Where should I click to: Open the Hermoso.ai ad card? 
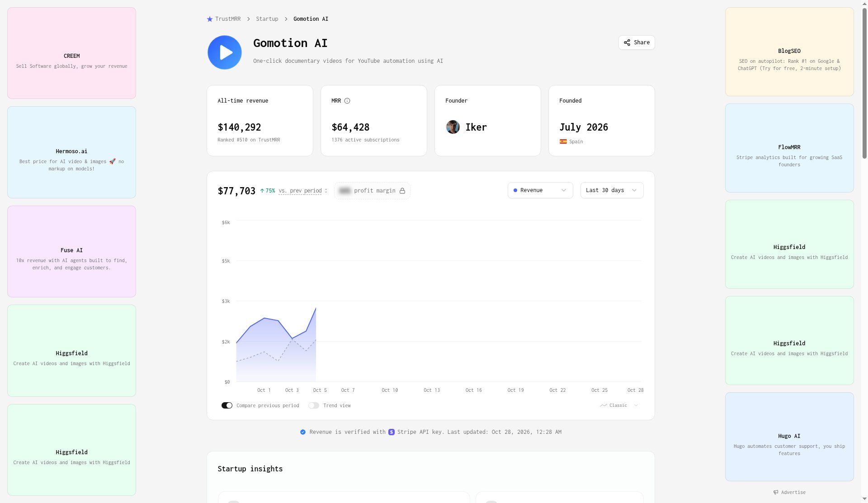pos(71,152)
